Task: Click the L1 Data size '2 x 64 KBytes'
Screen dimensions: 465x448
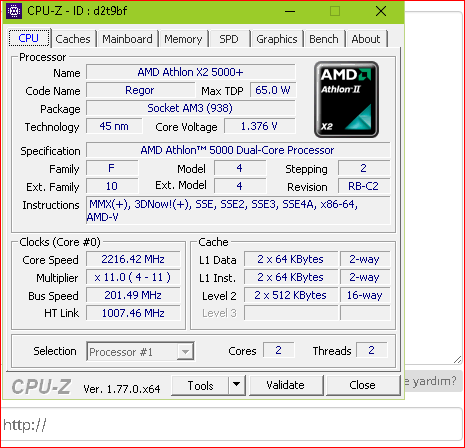Action: tap(291, 259)
